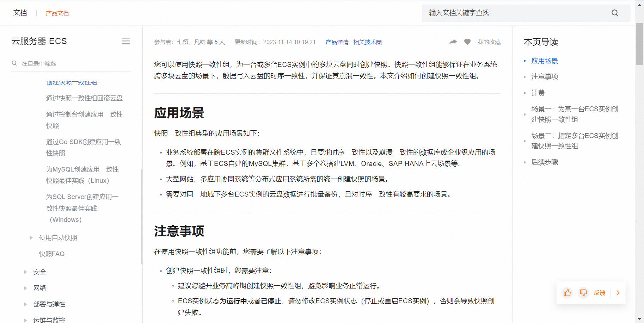
Task: Jump to 场景二 in page guide
Action: 575,141
